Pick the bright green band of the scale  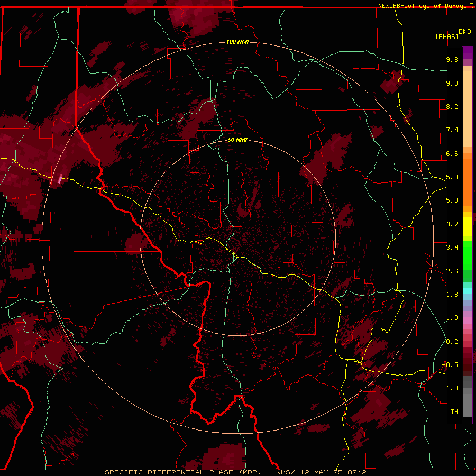[x=467, y=254]
